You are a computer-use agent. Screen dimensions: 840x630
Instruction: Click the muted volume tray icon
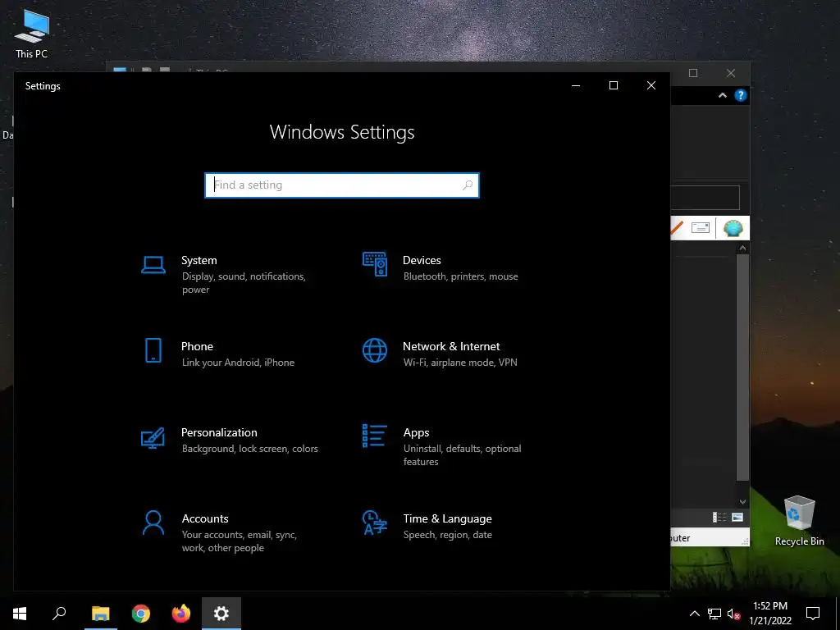(734, 614)
